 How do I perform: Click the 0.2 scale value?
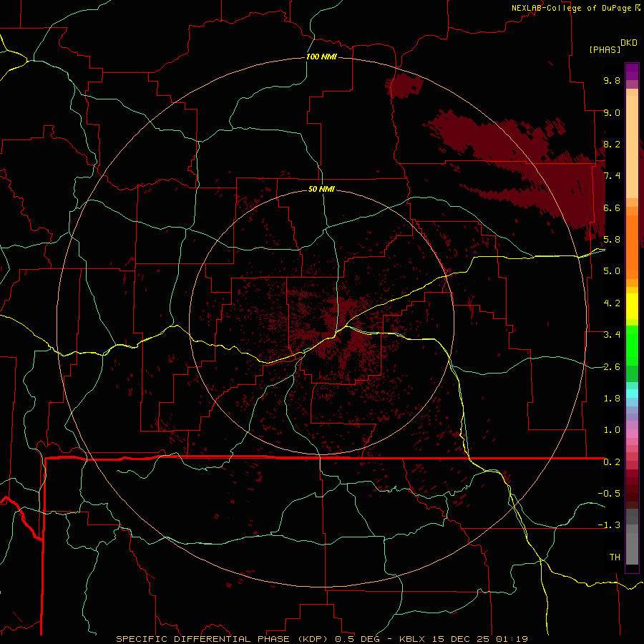click(612, 462)
